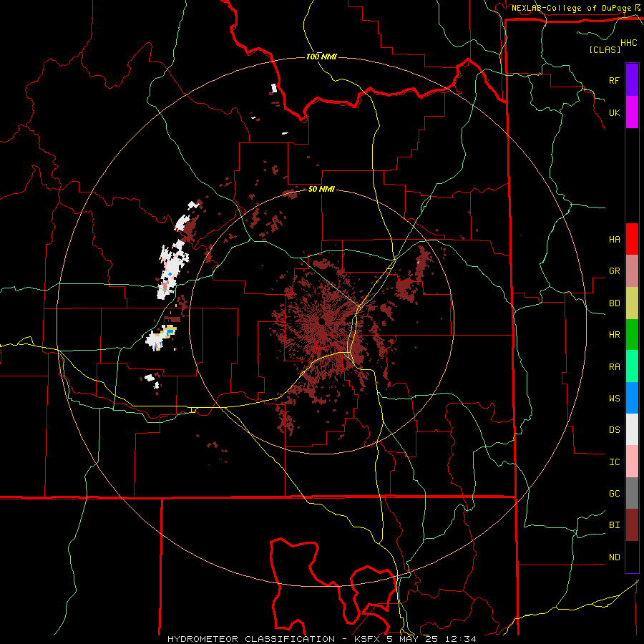Click the IC legend label
644x644 pixels.
[x=614, y=462]
